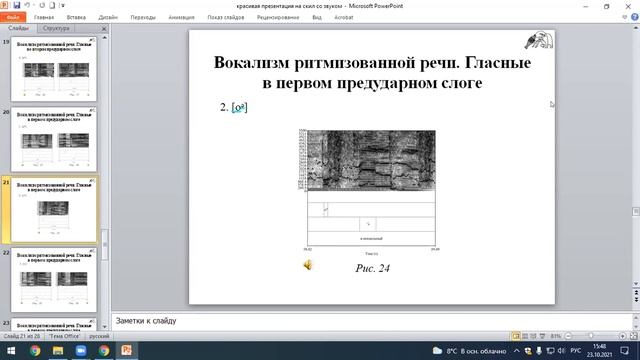This screenshot has width=640, height=360.
Task: Zoom out with the minus button
Action: point(568,336)
